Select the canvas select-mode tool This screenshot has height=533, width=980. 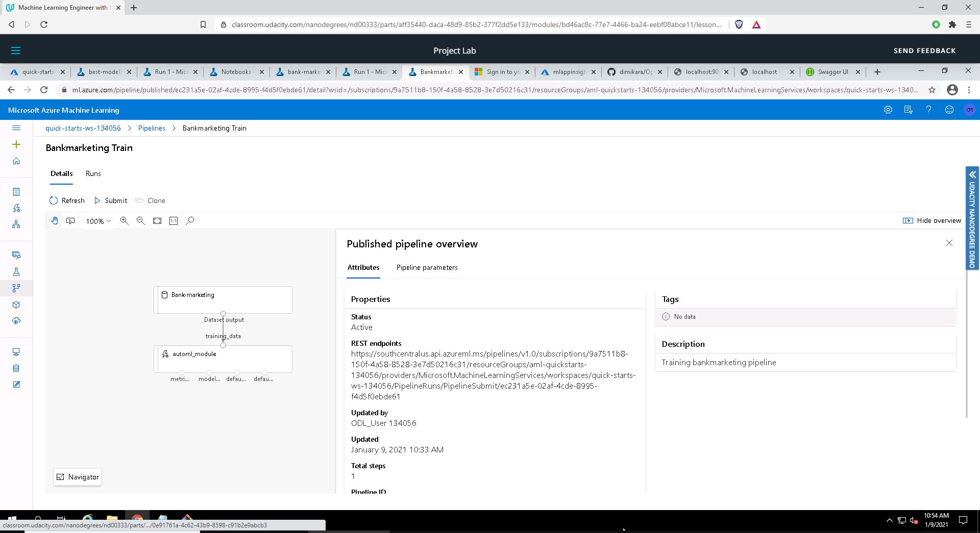pos(70,221)
